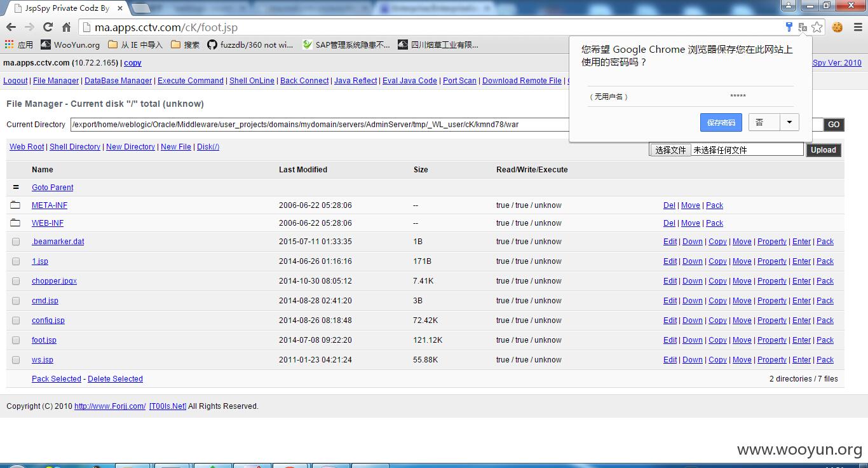This screenshot has width=868, height=468.
Task: Open the 四川烟草工业 bookmark
Action: pyautogui.click(x=438, y=45)
